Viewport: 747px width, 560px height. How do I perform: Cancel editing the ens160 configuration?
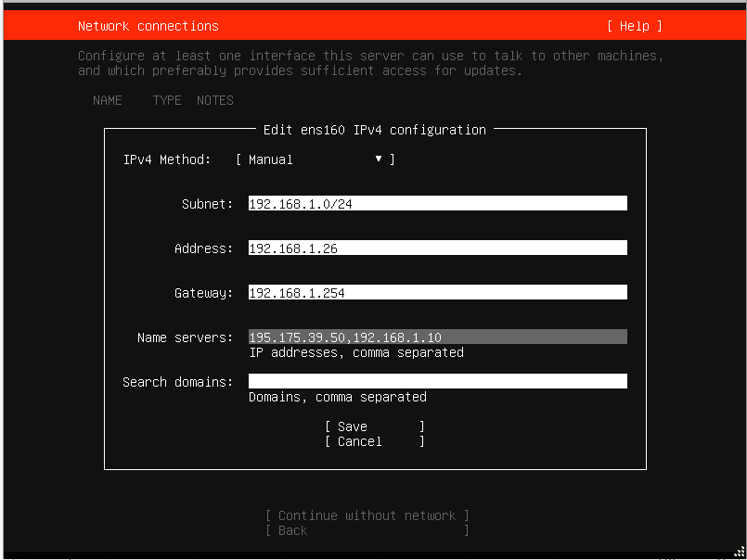[374, 441]
